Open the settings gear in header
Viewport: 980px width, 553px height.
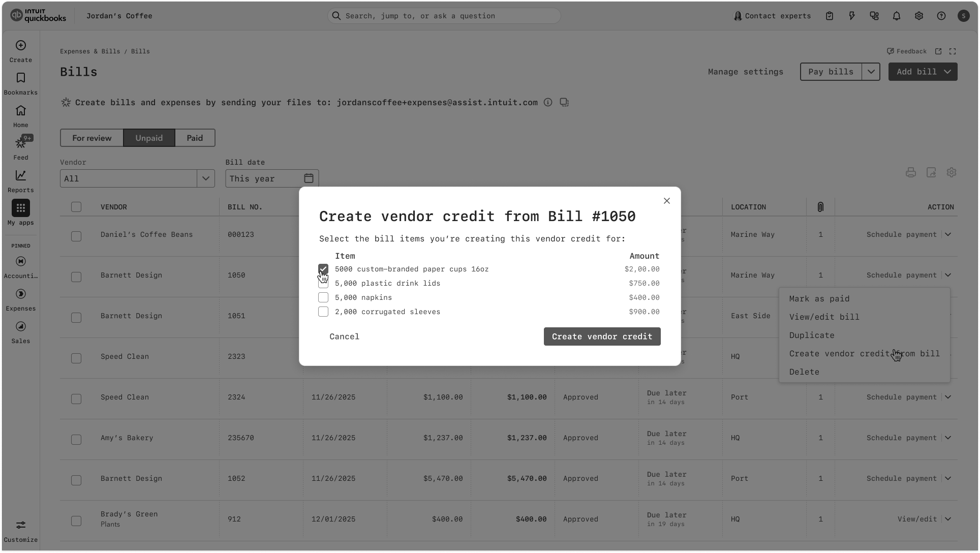coord(919,16)
